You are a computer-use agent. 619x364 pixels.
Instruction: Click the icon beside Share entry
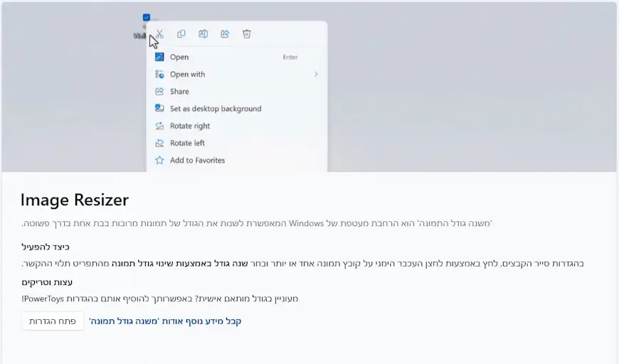[x=159, y=91]
